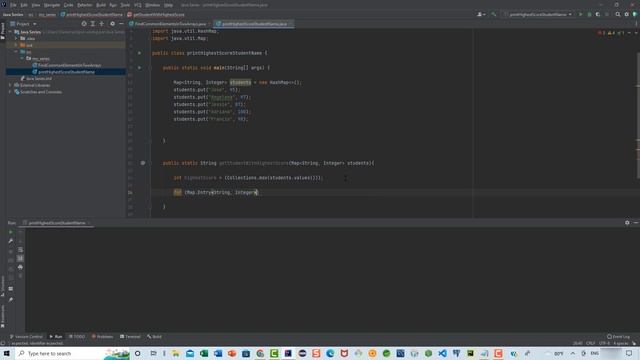The height and width of the screenshot is (360, 640).
Task: Click Run with Coverage icon
Action: 598,14
